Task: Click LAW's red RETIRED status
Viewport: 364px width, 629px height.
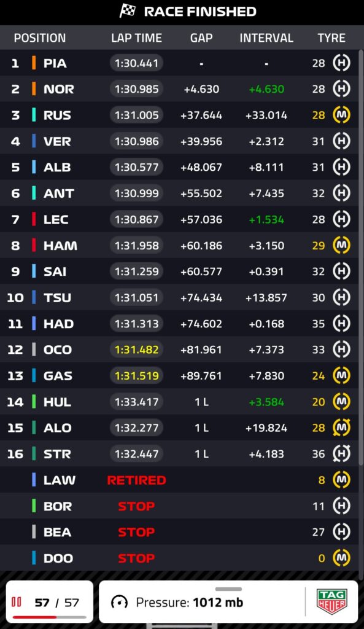Action: point(136,480)
